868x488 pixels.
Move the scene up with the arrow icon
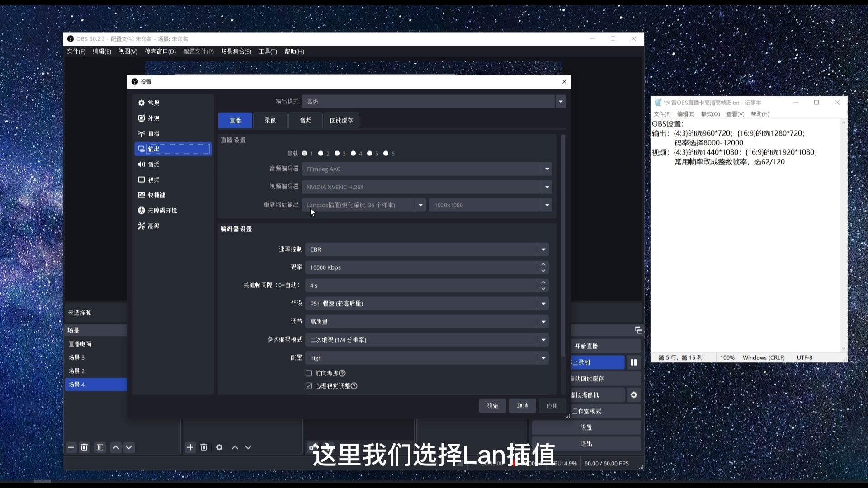click(x=116, y=447)
